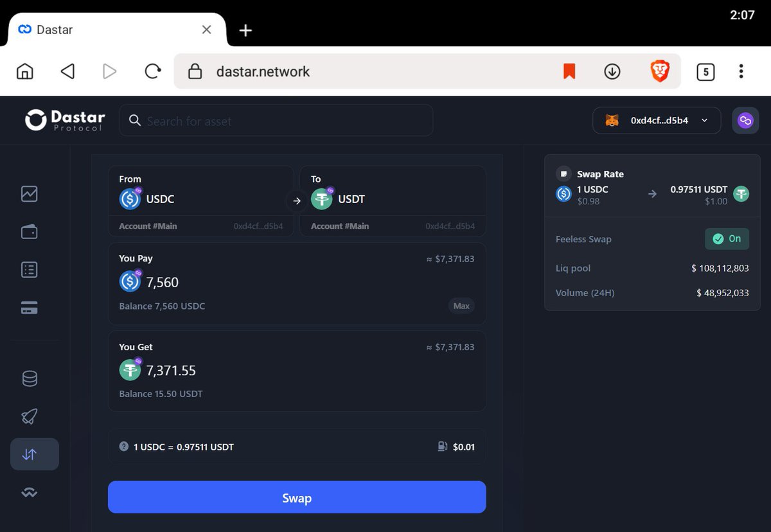771x532 pixels.
Task: Open chart icon in sidebar
Action: [30, 193]
